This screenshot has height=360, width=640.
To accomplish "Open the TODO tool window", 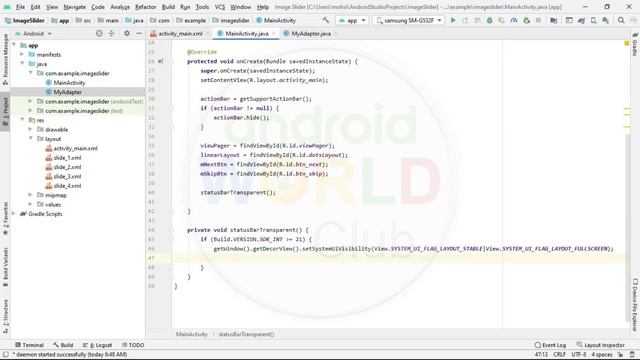I will click(133, 345).
